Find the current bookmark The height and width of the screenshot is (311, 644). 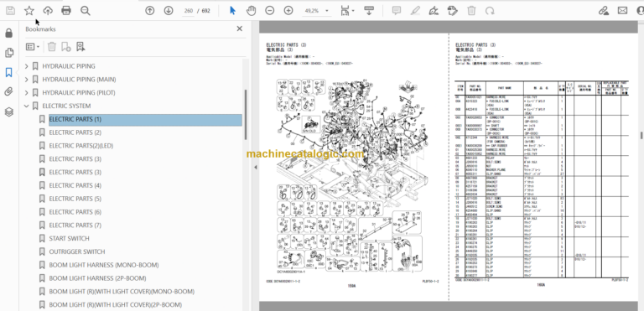tap(80, 47)
